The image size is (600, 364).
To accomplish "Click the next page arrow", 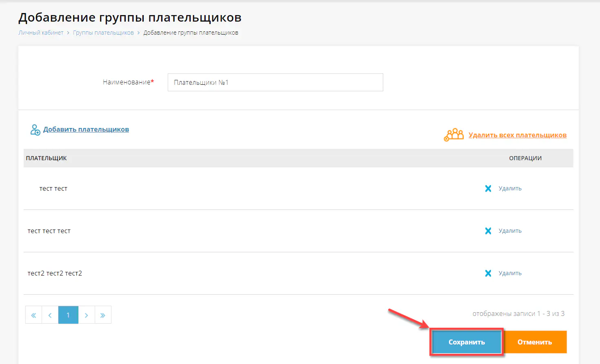I will pyautogui.click(x=87, y=314).
